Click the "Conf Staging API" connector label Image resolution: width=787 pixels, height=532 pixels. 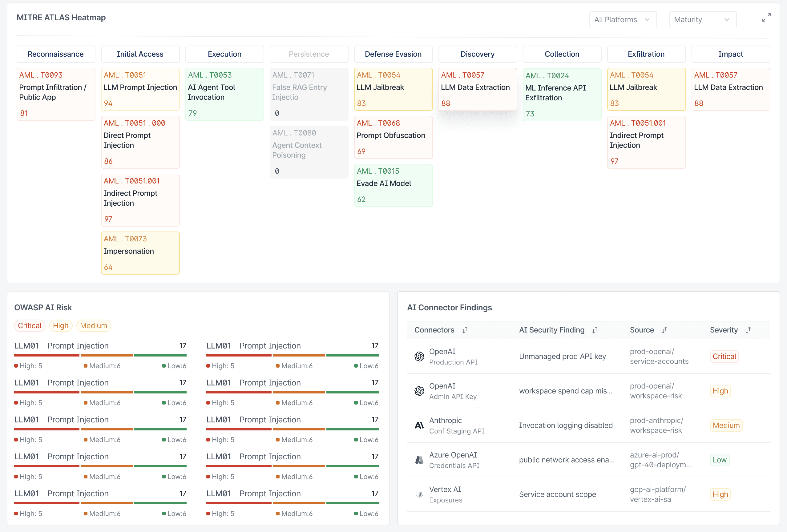tap(457, 431)
